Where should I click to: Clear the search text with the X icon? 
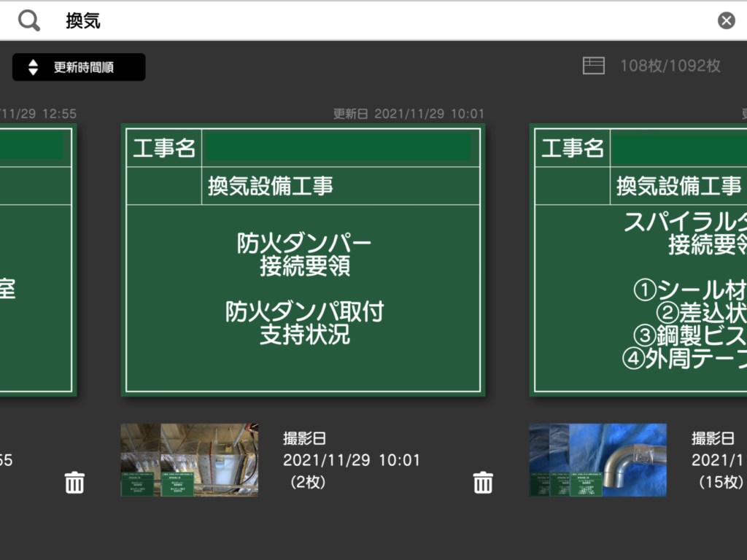pos(726,20)
